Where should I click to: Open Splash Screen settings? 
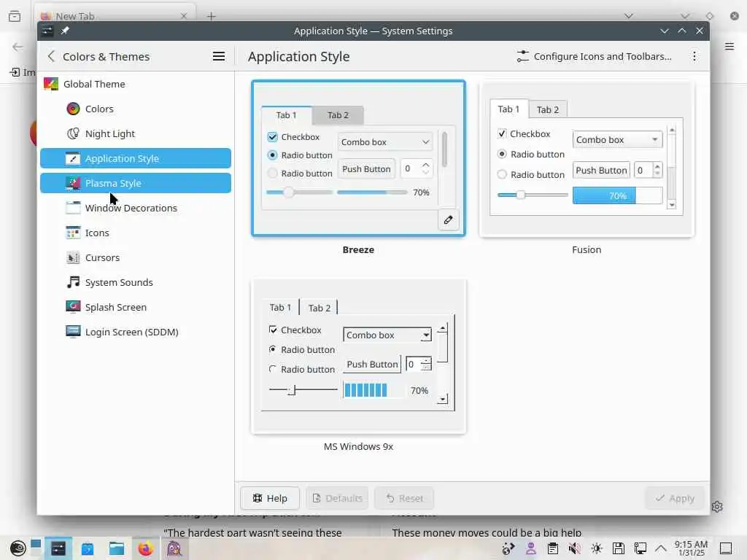pos(136,307)
